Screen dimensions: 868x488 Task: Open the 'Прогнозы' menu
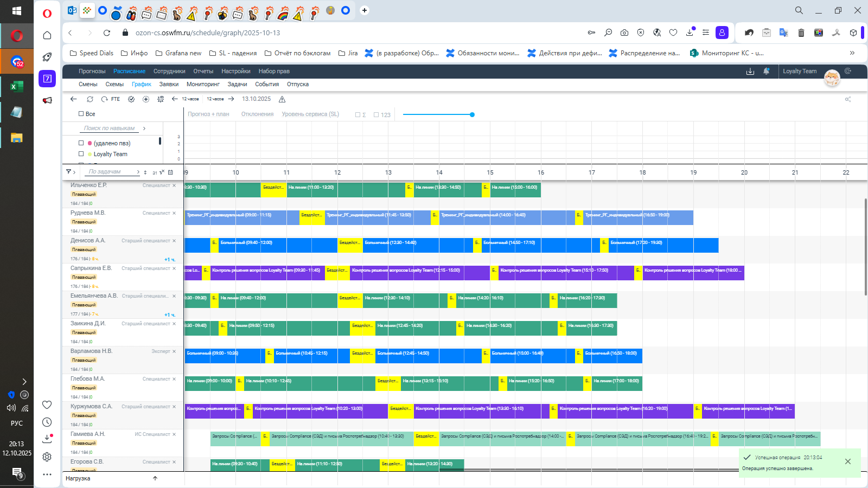(x=92, y=71)
